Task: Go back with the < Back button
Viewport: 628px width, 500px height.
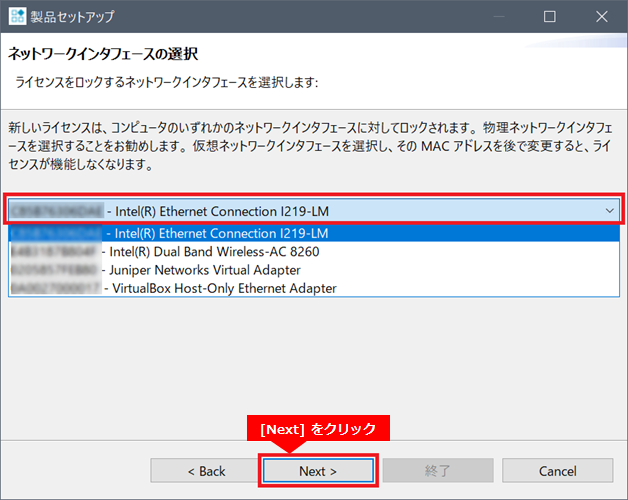Action: (x=206, y=471)
